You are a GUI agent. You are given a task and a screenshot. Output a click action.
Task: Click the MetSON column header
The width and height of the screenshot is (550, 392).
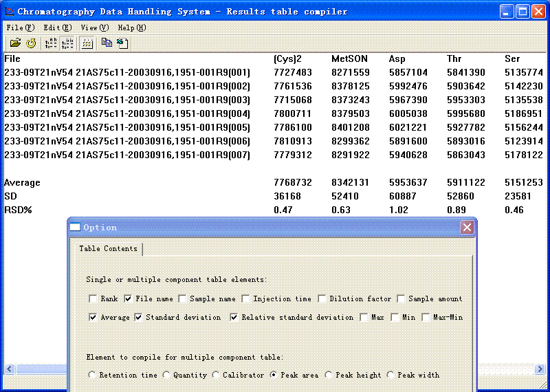tap(350, 59)
